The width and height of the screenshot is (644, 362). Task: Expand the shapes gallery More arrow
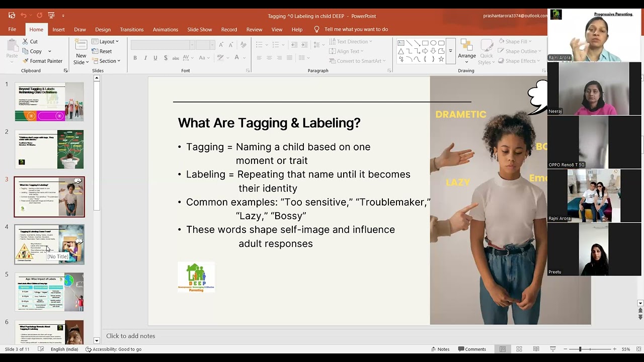point(450,51)
